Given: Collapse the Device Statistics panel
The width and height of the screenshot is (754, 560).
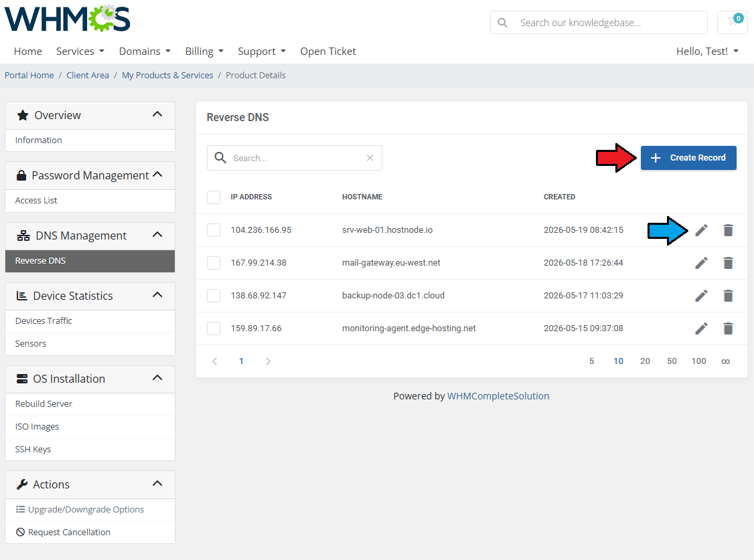Looking at the screenshot, I should [x=157, y=295].
